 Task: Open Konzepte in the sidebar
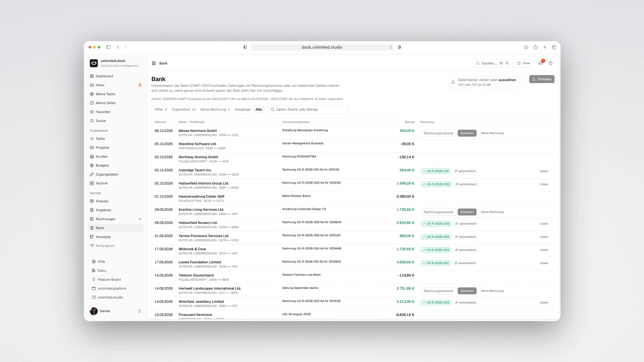(x=116, y=237)
